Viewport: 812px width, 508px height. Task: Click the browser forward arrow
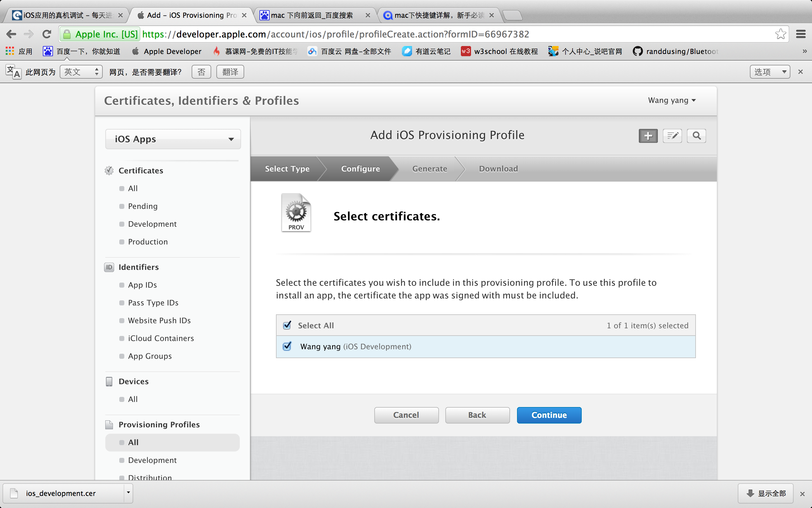(29, 34)
